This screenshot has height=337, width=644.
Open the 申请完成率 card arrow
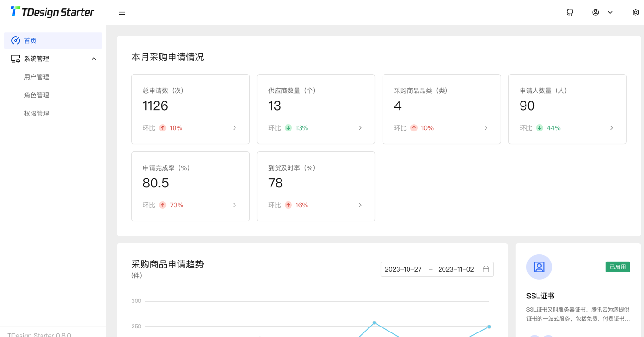tap(235, 205)
